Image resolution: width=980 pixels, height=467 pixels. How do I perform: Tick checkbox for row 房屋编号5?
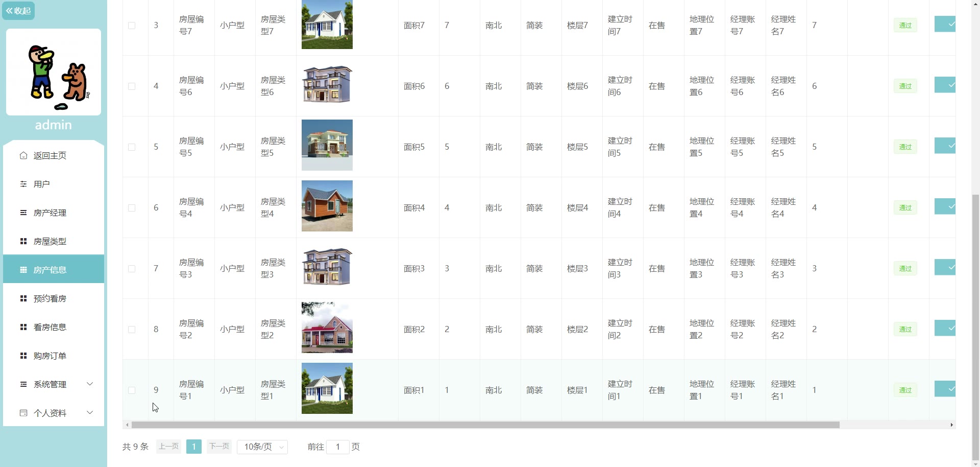point(132,147)
